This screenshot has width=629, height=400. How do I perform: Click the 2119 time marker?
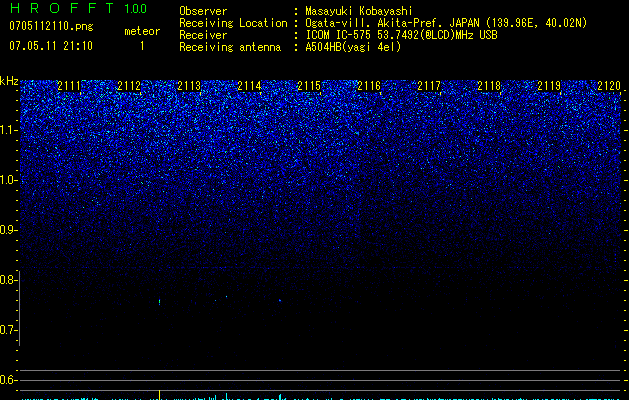click(x=549, y=86)
